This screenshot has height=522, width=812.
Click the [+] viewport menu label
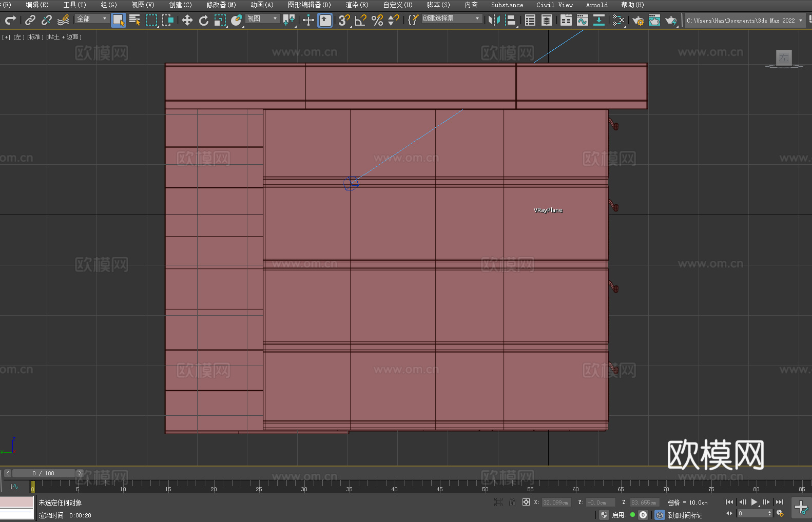click(x=6, y=37)
